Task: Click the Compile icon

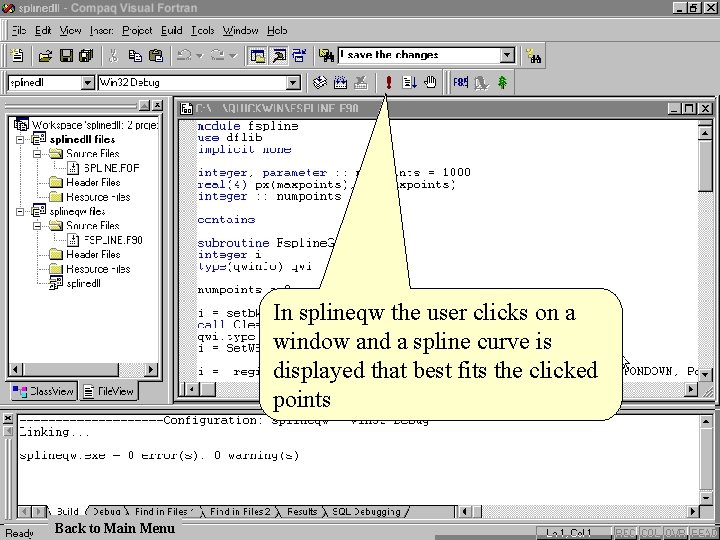Action: pyautogui.click(x=320, y=83)
